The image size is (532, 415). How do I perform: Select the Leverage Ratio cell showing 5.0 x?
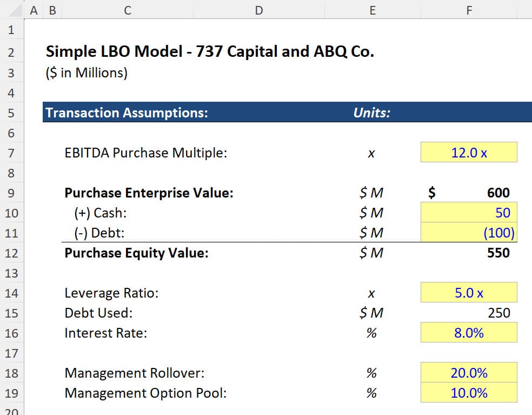tap(468, 293)
